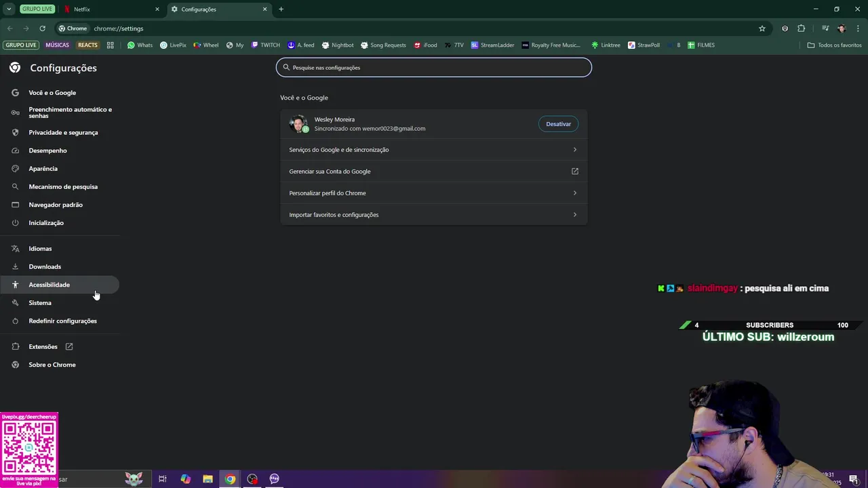This screenshot has width=868, height=488.
Task: Select the Downloads arrow icon in sidebar
Action: pyautogui.click(x=15, y=266)
